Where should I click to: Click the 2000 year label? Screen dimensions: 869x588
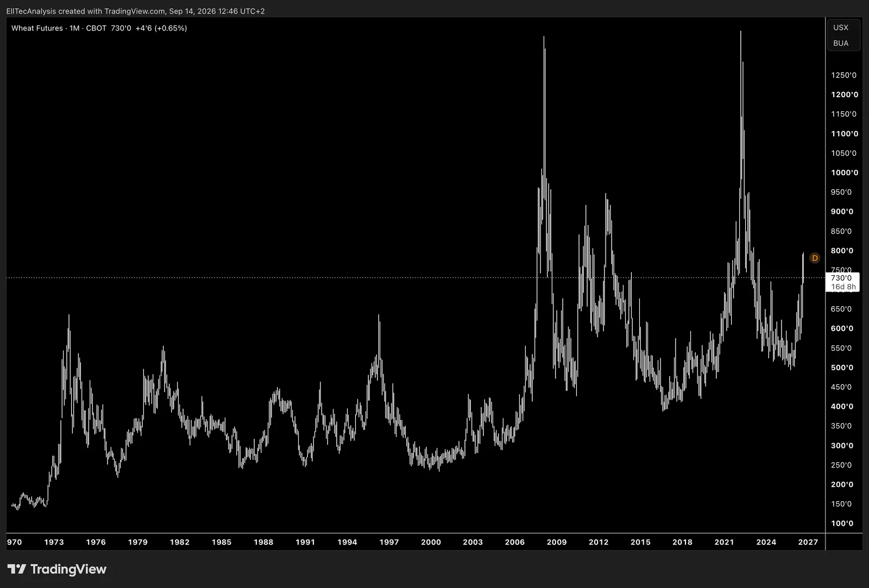[x=431, y=542]
